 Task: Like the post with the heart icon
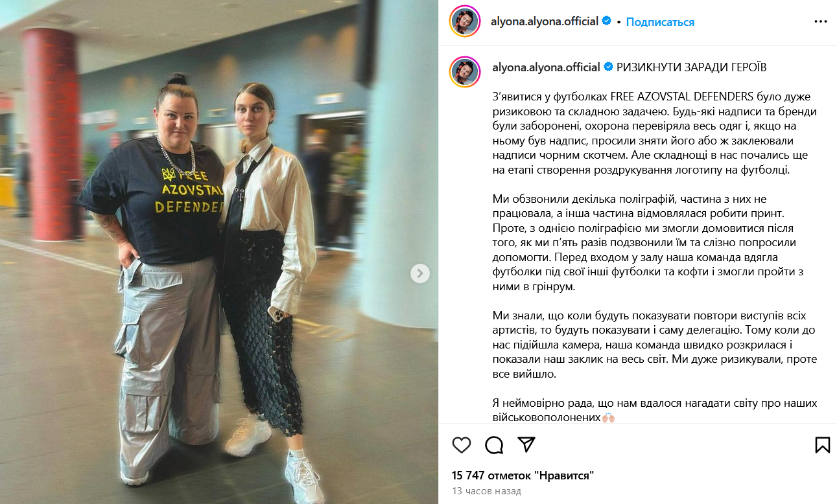(x=462, y=445)
